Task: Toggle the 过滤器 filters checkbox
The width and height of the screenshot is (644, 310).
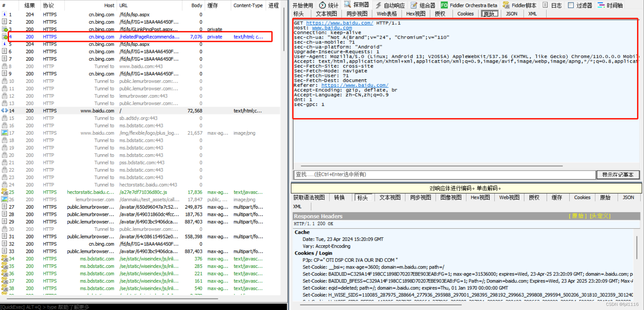Action: tap(571, 5)
